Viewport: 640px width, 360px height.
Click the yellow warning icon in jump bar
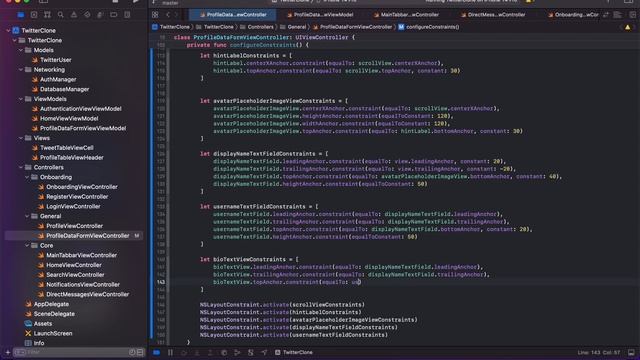(x=627, y=27)
